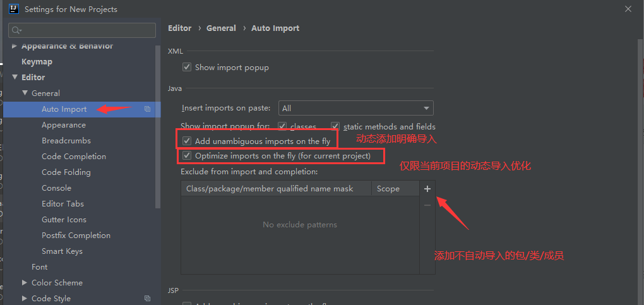Add a new exclude pattern with plus icon
Viewport: 644px width, 305px height.
427,189
